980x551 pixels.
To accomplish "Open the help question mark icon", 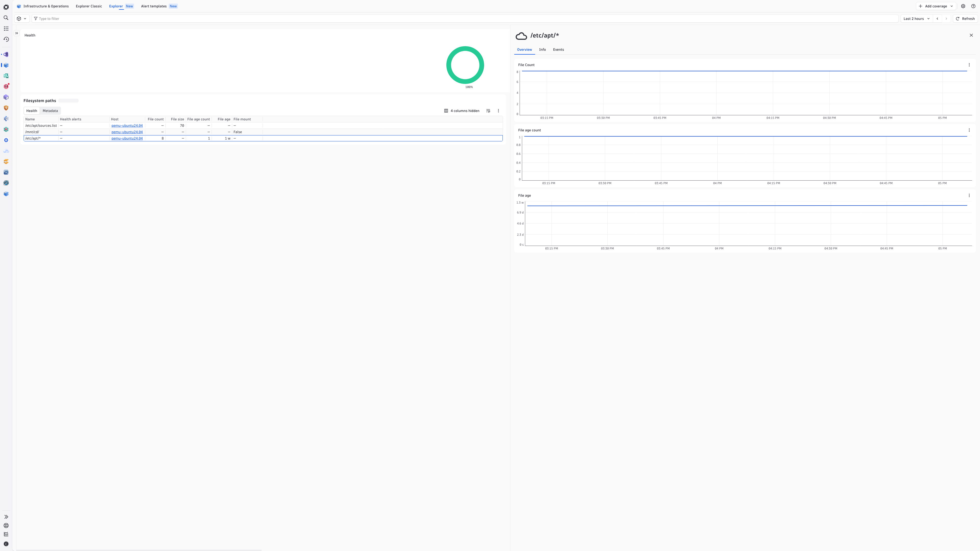I will tap(974, 6).
